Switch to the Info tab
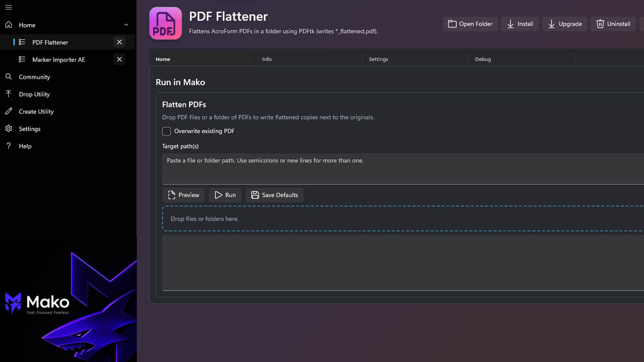 (x=309, y=59)
